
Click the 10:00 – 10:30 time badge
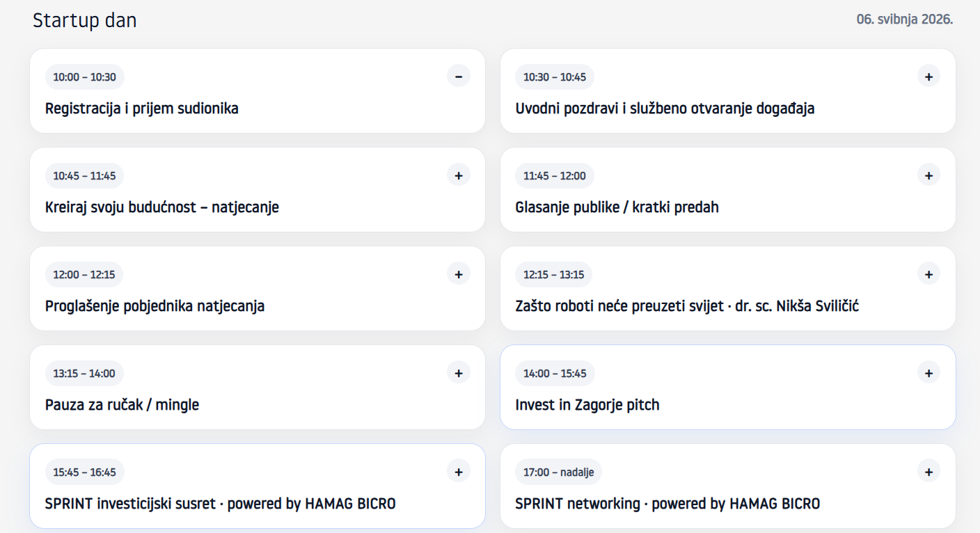84,77
